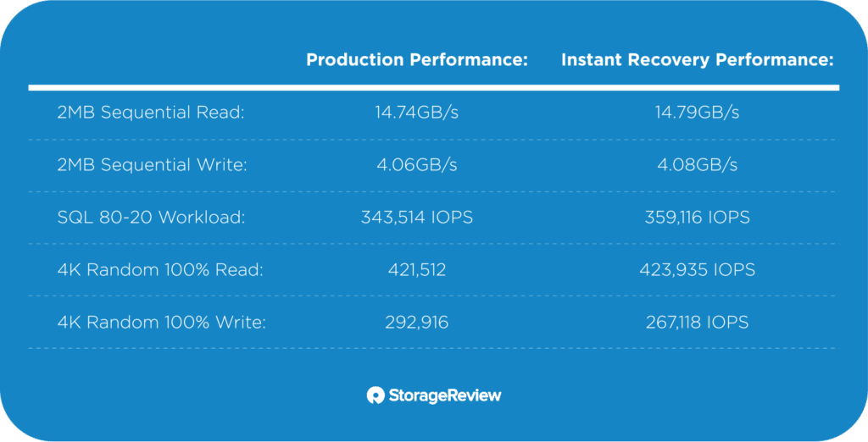Click the 4K Random 100% Write label

(x=162, y=322)
